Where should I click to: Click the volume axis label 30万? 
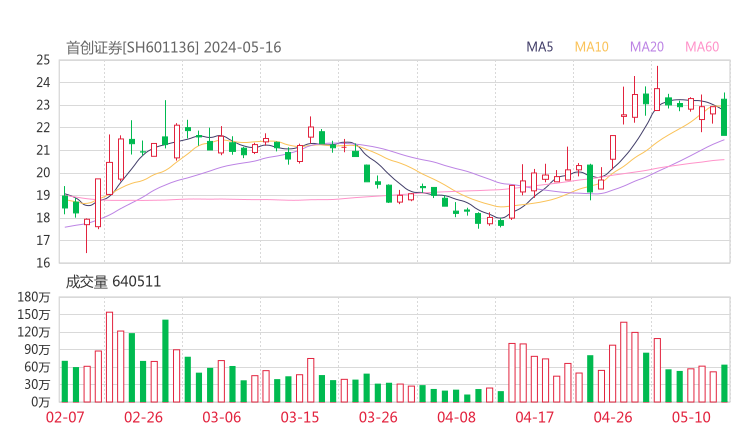tap(37, 384)
